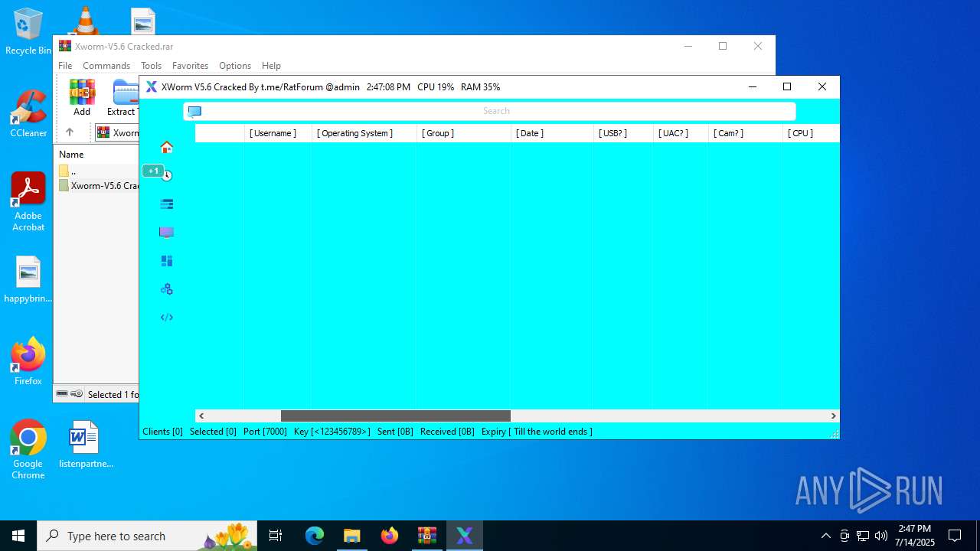Select the listenpartne Word document on desktop
Screen dimensions: 980x551
(85, 445)
